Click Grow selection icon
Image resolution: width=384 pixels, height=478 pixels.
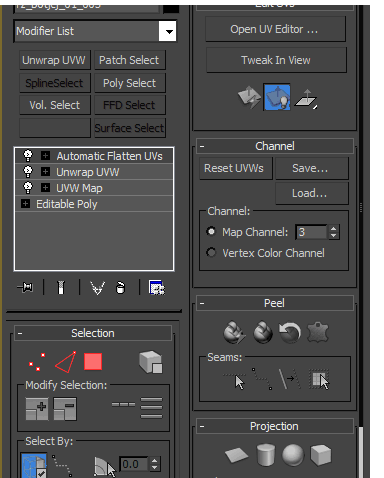[x=37, y=409]
